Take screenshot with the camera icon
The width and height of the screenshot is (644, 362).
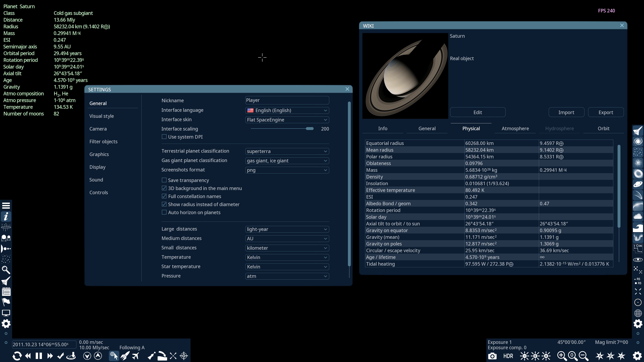tap(492, 356)
